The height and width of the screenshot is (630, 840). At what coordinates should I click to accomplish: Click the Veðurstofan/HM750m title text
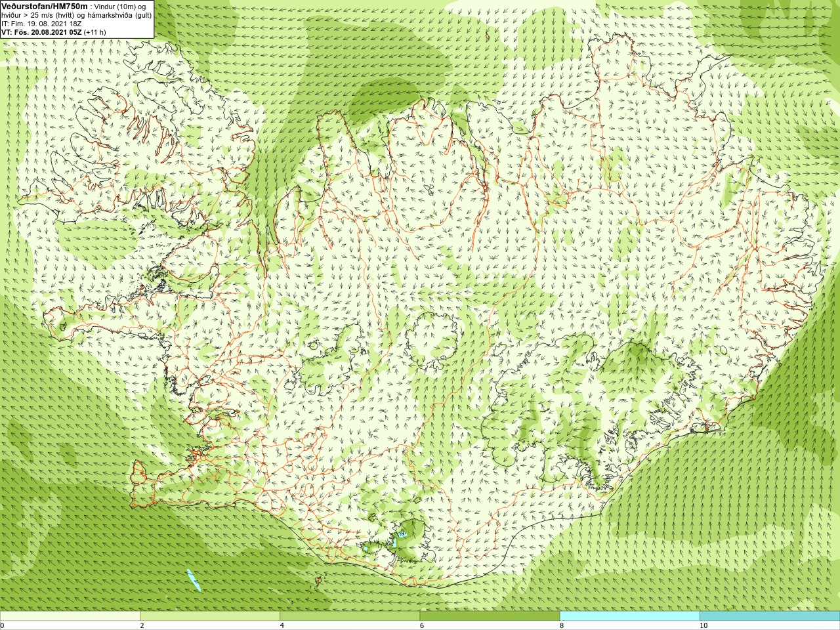[x=44, y=6]
